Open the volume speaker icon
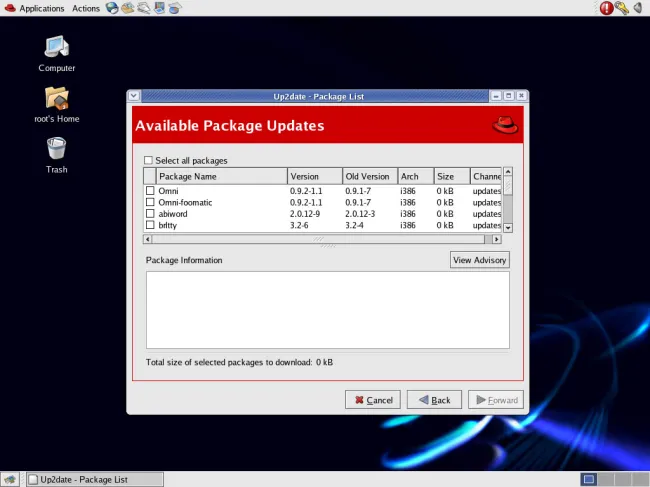 [x=637, y=8]
